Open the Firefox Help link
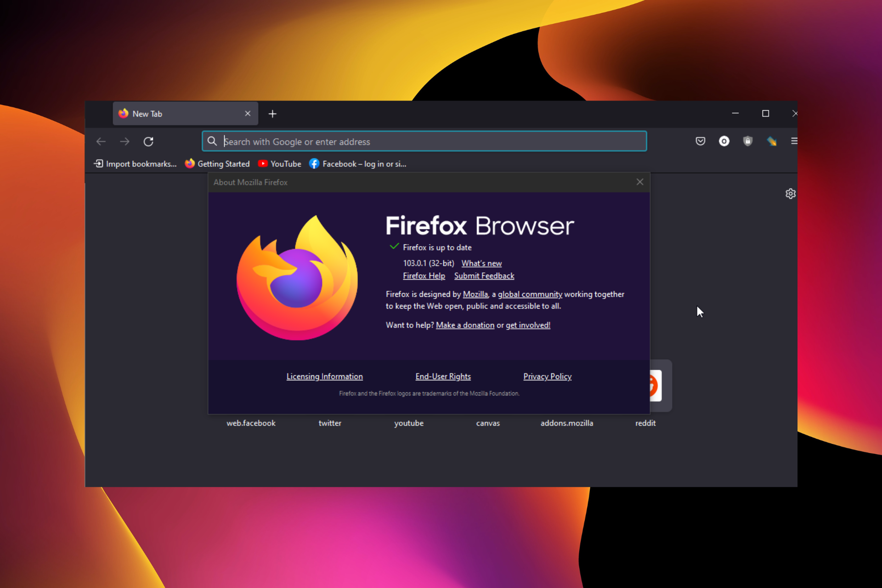This screenshot has width=882, height=588. click(424, 276)
